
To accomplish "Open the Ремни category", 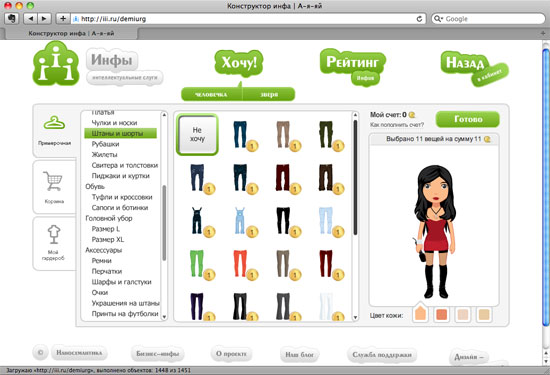I will tap(101, 261).
